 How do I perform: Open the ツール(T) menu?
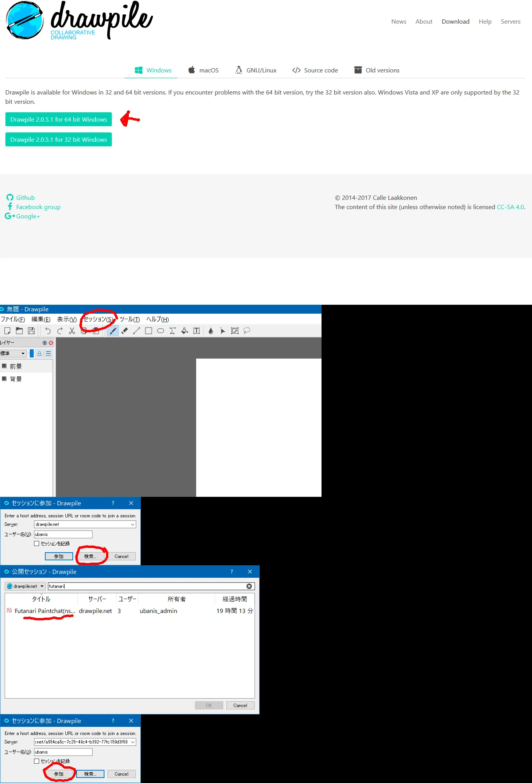(x=130, y=319)
